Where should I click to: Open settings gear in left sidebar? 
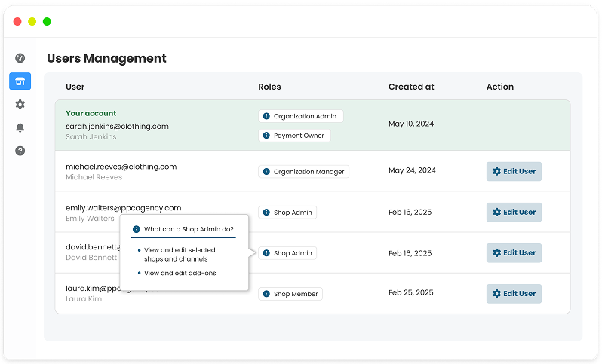tap(20, 105)
